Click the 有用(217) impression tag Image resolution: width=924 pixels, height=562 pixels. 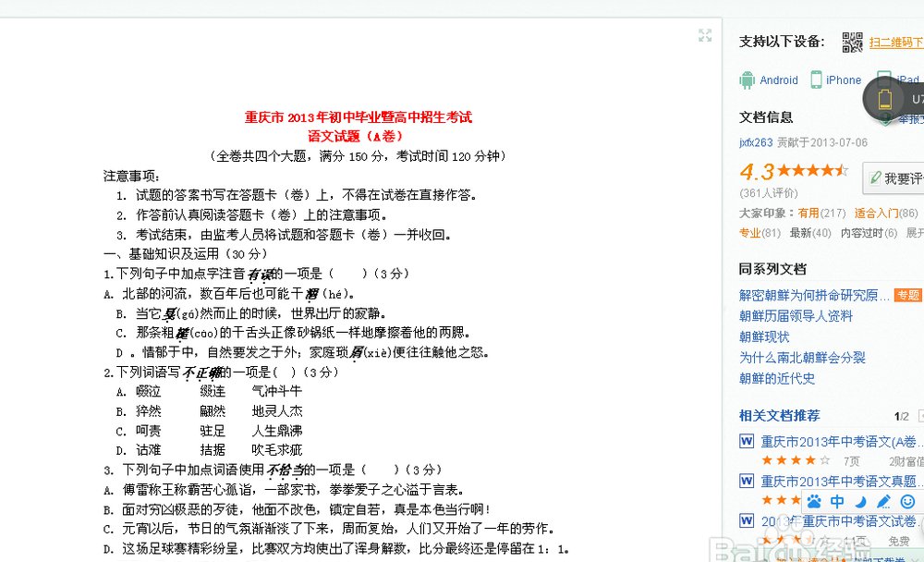[x=819, y=212]
